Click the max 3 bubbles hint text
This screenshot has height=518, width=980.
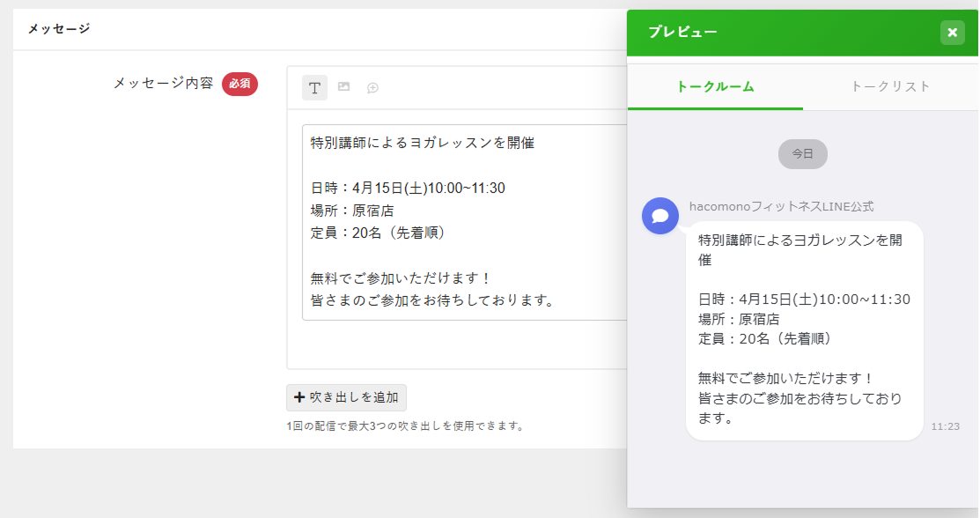click(406, 426)
